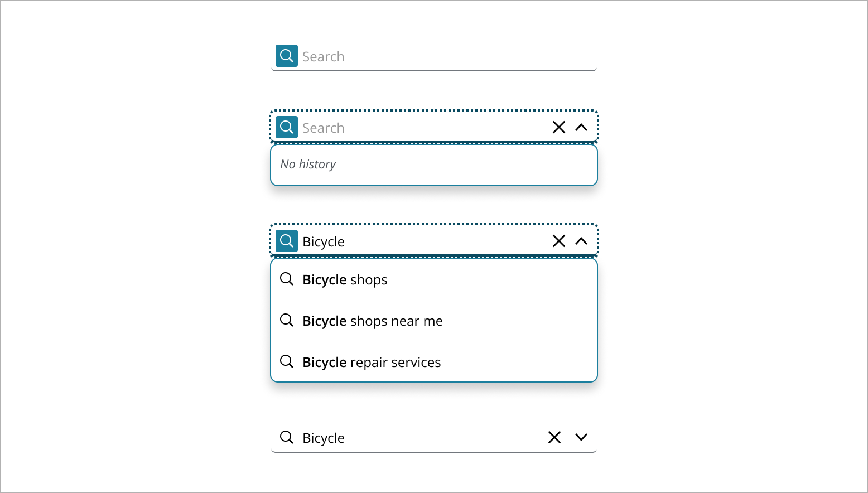Click the magnifier icon beside Bicycle shops near me
The width and height of the screenshot is (868, 493).
pyautogui.click(x=287, y=320)
